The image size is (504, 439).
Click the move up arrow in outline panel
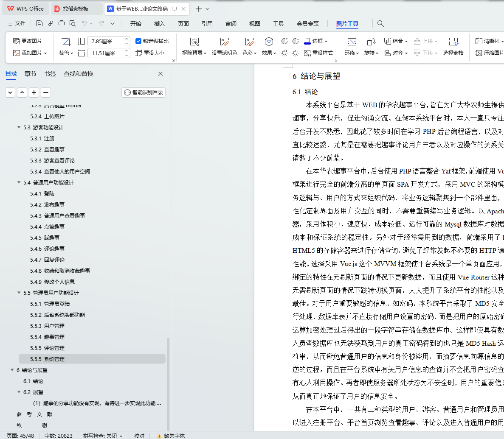22,92
